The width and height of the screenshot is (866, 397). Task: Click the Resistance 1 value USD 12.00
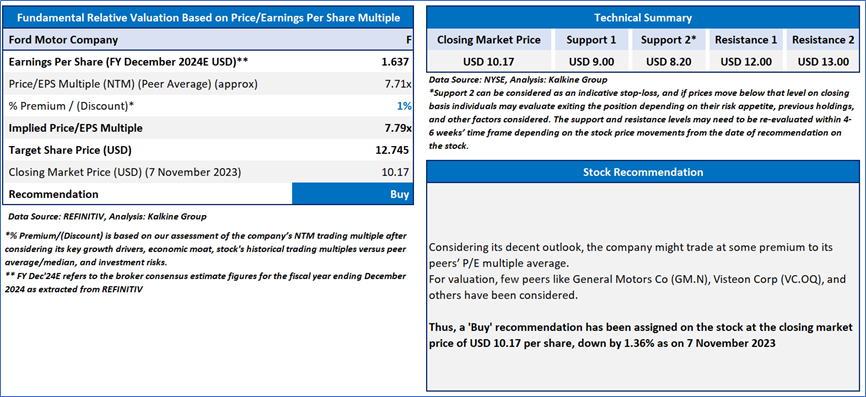[746, 62]
